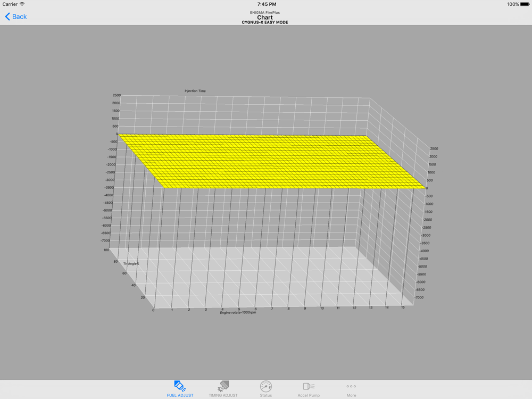Tap the blue back chevron arrow

[x=7, y=16]
